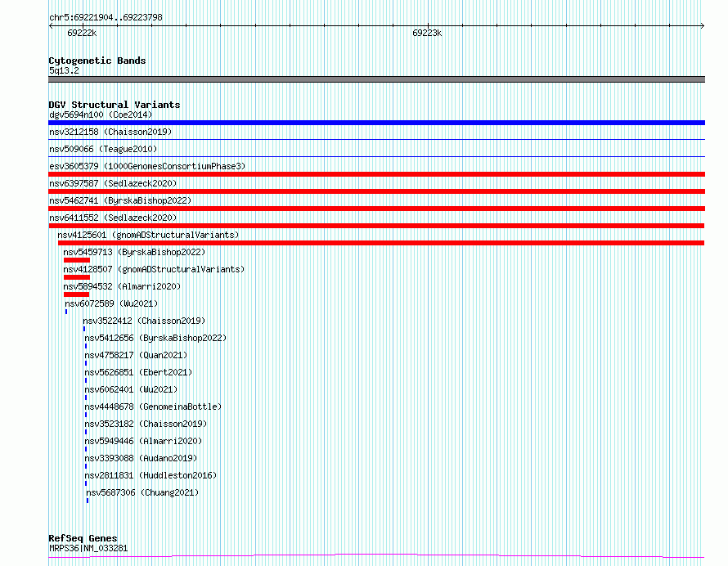Click the 69223k ruler label
Image resolution: width=728 pixels, height=566 pixels.
pos(427,33)
